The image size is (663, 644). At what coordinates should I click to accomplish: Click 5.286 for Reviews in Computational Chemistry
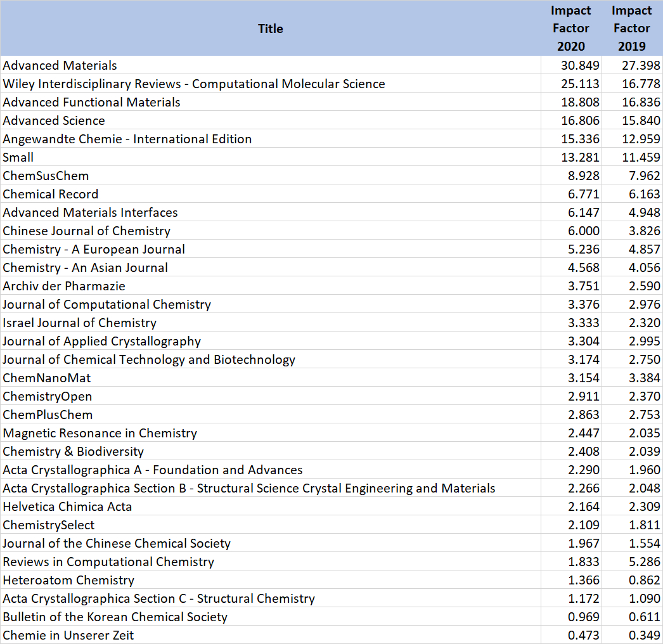[644, 562]
